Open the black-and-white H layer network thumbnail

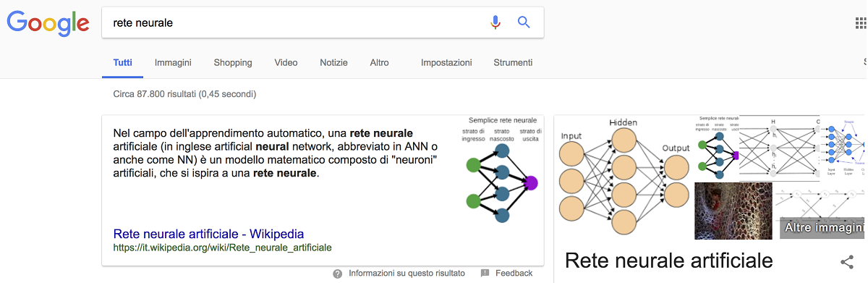tap(780, 148)
